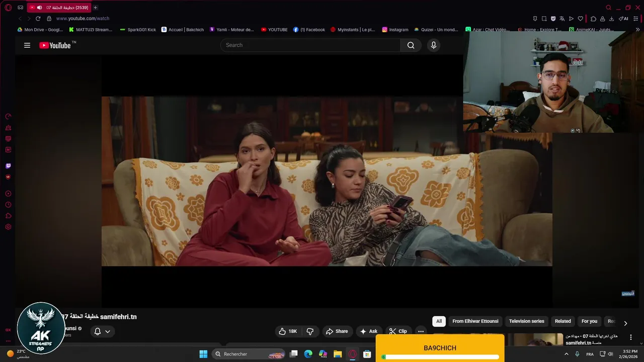Share the video
Image resolution: width=644 pixels, height=362 pixels.
coord(337,331)
